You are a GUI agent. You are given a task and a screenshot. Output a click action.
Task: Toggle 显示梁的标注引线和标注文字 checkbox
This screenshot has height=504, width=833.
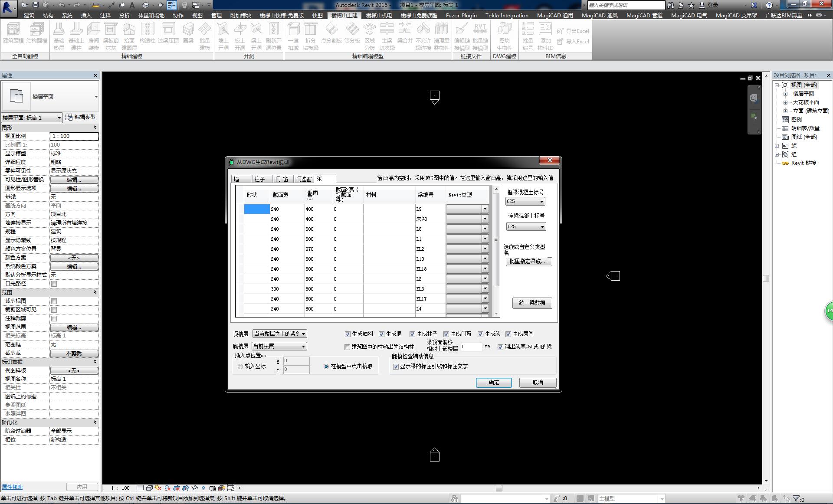click(396, 367)
